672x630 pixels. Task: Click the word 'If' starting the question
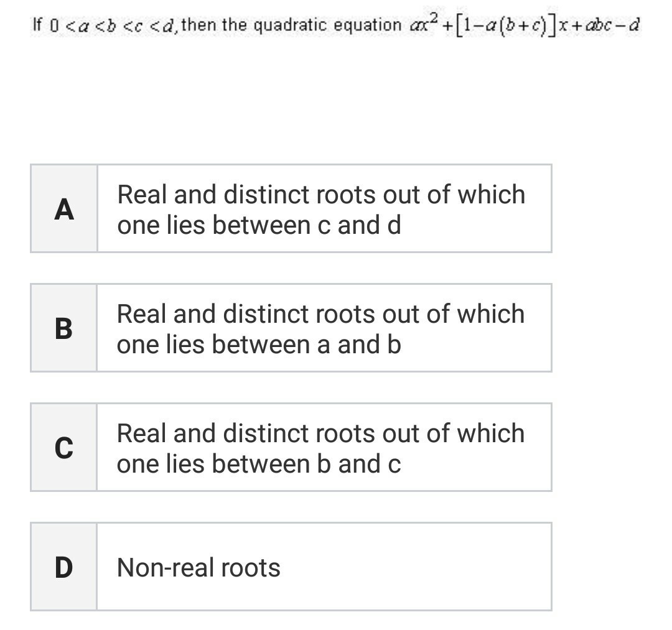tap(37, 25)
